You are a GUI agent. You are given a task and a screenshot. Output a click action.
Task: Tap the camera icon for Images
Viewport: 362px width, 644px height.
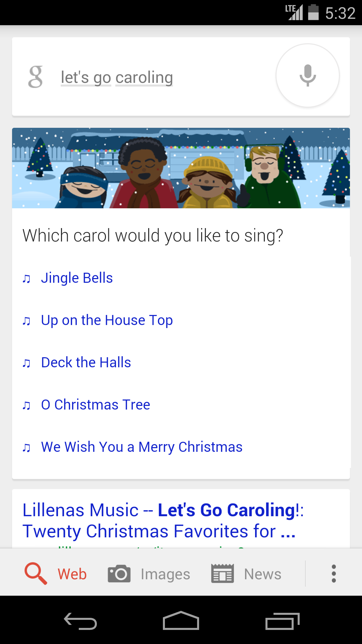coord(119,574)
